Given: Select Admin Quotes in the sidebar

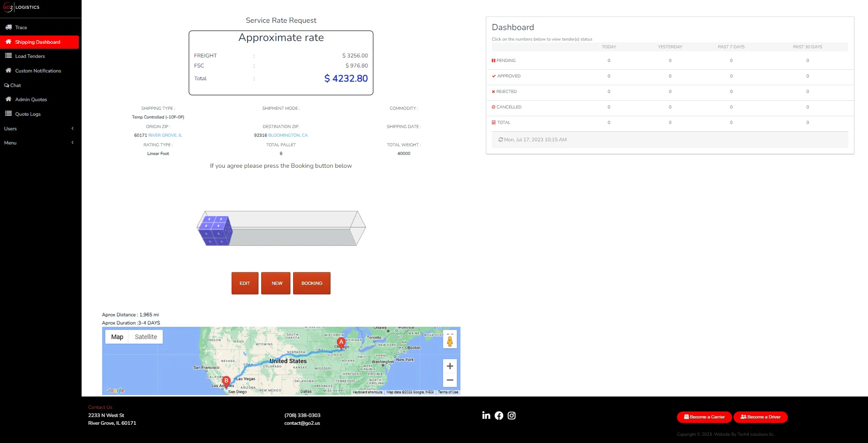Looking at the screenshot, I should [31, 99].
